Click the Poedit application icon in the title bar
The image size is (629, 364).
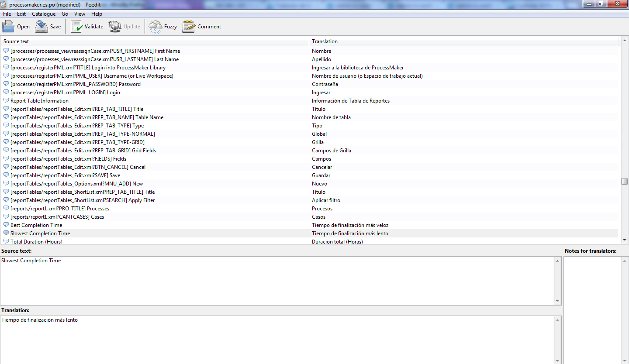pos(4,4)
